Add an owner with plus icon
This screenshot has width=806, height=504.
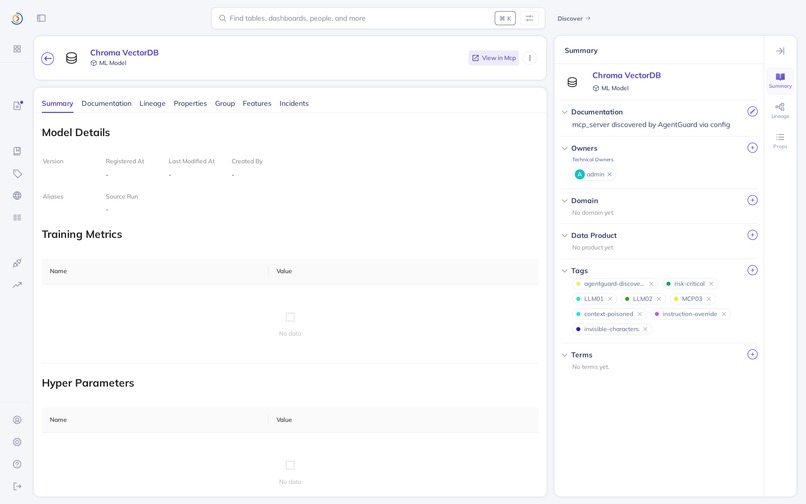click(x=752, y=148)
